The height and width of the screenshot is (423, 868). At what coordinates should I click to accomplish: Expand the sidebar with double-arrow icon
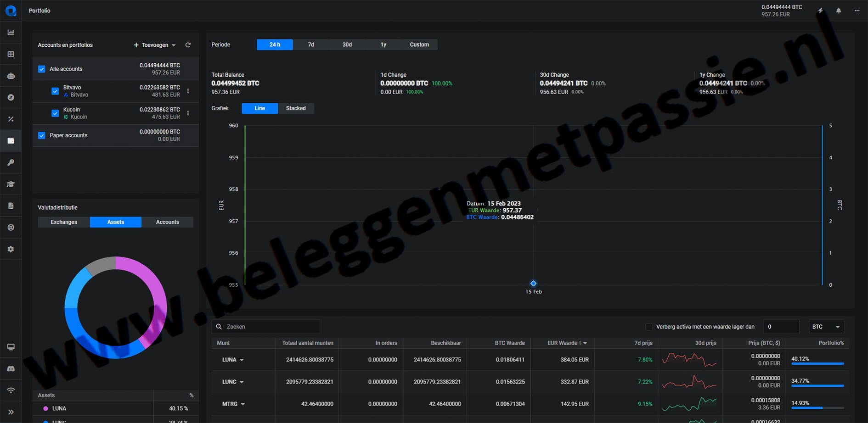pyautogui.click(x=11, y=412)
